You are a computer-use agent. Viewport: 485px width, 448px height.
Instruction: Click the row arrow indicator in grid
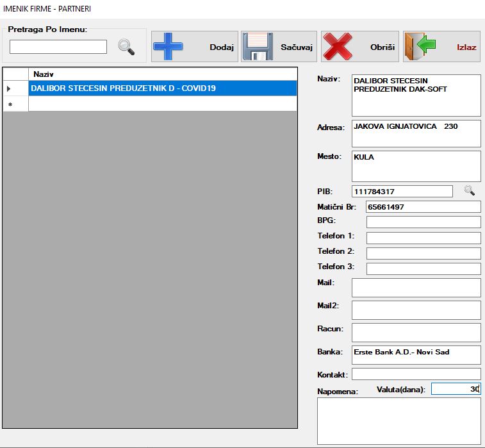tap(9, 88)
